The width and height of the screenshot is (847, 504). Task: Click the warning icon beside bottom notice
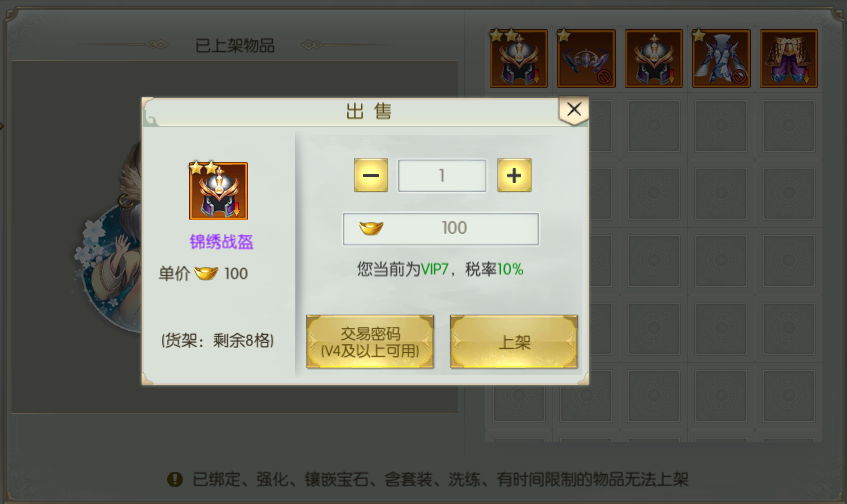175,479
